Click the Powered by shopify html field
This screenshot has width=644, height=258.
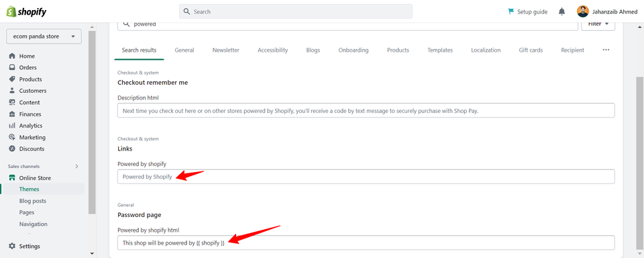pos(366,243)
